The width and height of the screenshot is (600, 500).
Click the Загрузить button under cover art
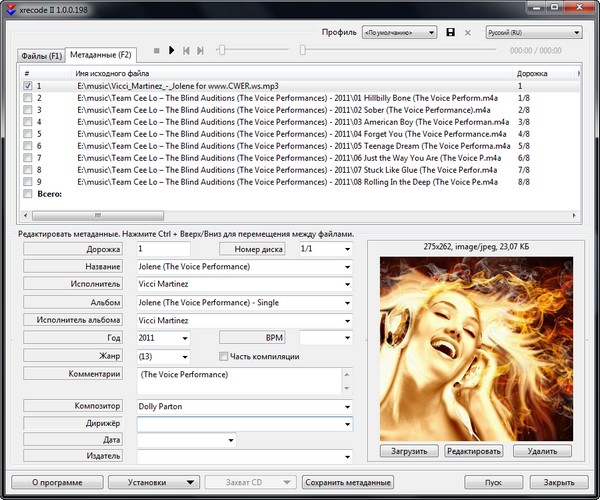tap(403, 451)
